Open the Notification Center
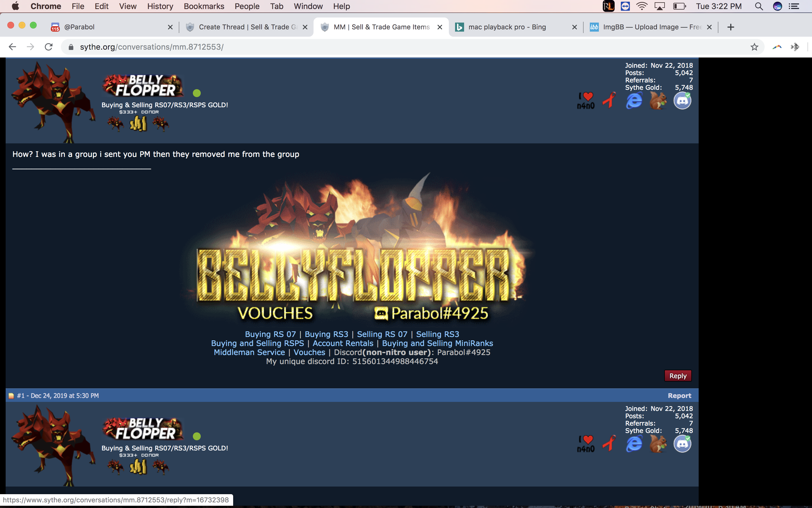The height and width of the screenshot is (508, 812). 794,6
